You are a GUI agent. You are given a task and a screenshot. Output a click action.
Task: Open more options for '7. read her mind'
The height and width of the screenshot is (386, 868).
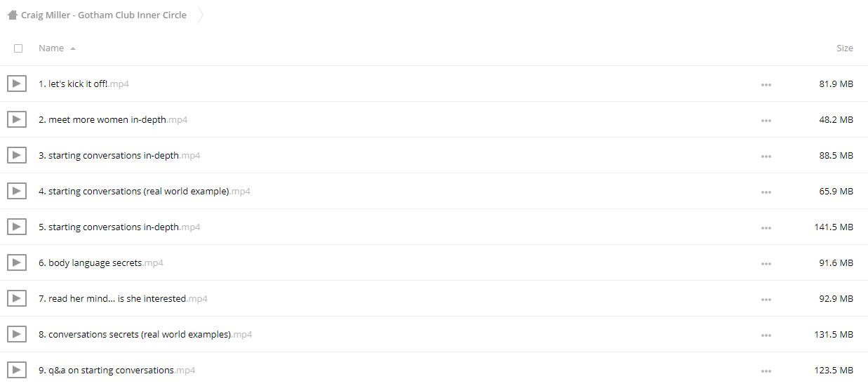point(766,299)
